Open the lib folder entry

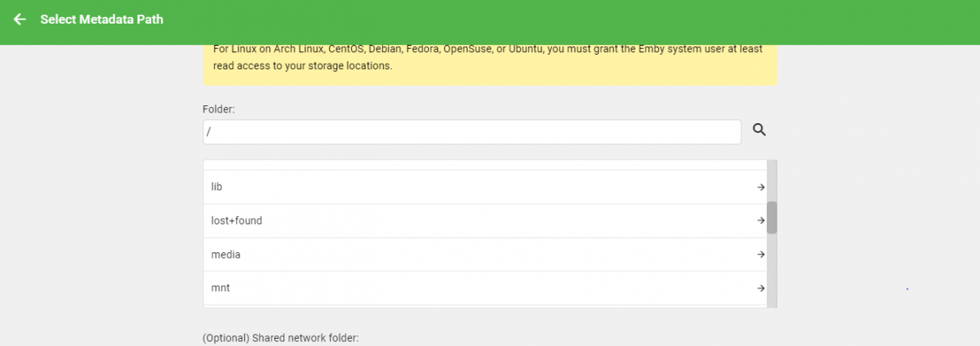click(217, 187)
